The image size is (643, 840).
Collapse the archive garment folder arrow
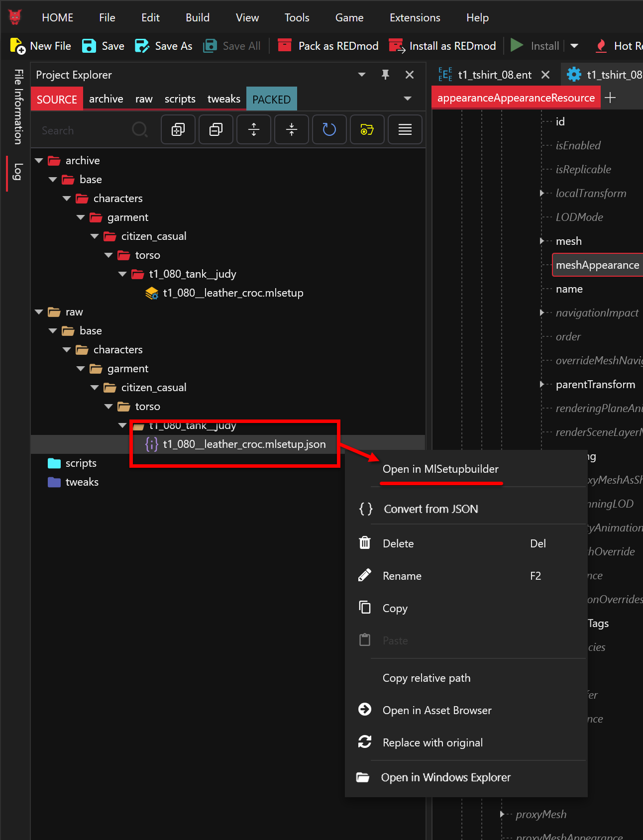tap(81, 217)
